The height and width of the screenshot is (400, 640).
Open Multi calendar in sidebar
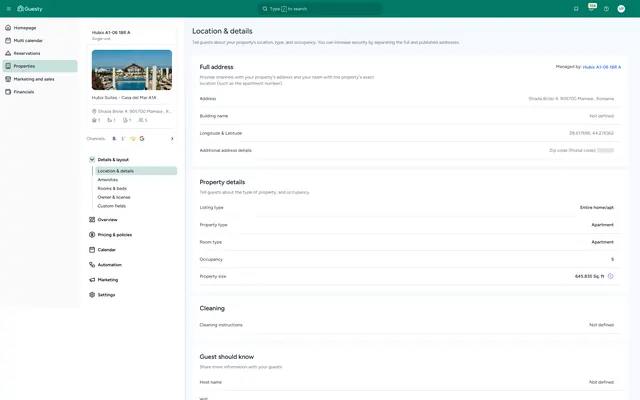pyautogui.click(x=40, y=40)
